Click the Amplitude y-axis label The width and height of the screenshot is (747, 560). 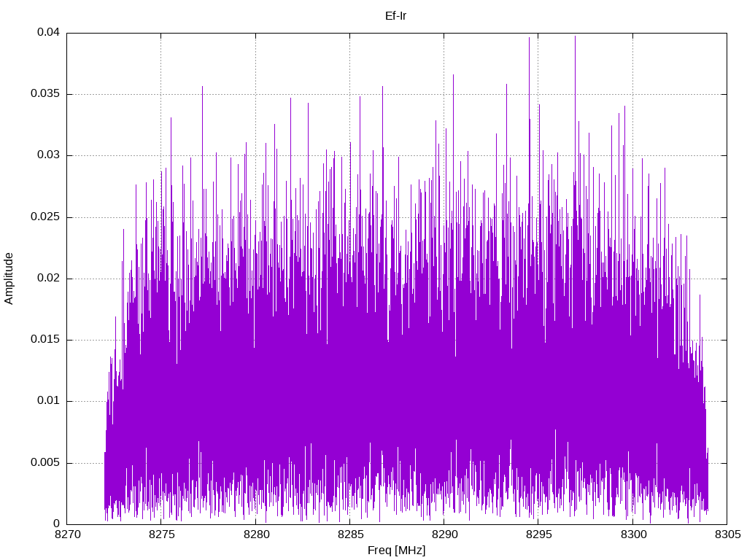coord(9,279)
